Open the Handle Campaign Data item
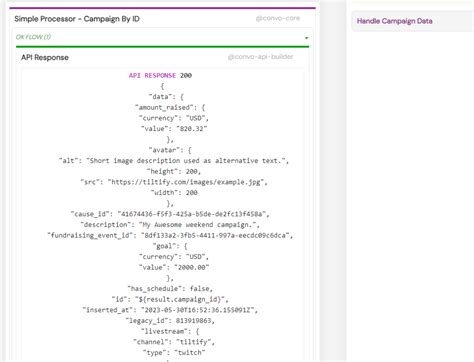 (x=395, y=21)
